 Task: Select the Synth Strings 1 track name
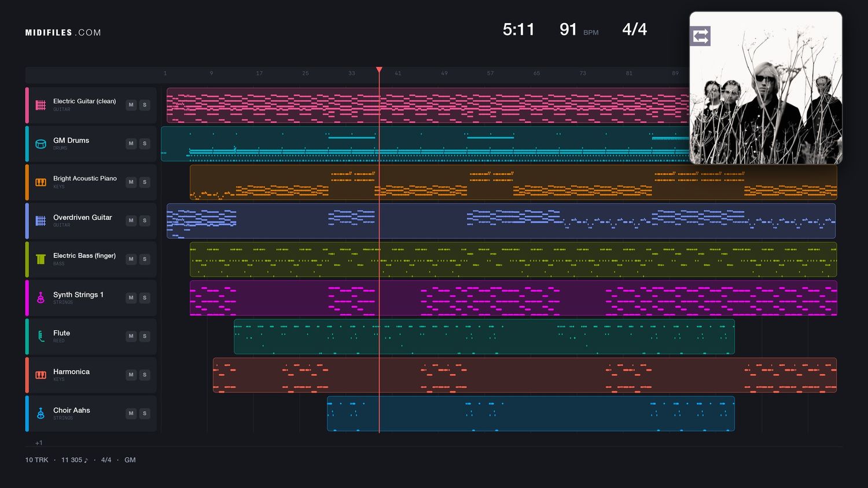click(78, 295)
